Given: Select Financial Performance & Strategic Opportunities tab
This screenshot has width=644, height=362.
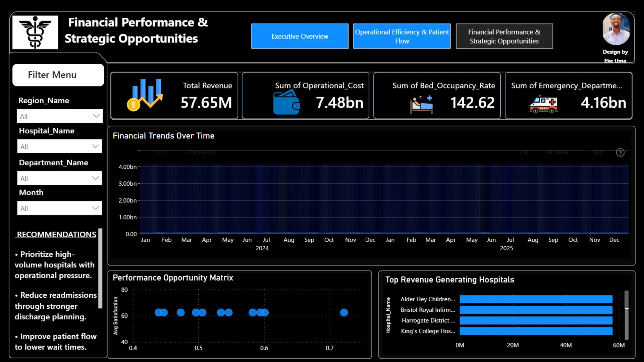Looking at the screenshot, I should pos(504,36).
